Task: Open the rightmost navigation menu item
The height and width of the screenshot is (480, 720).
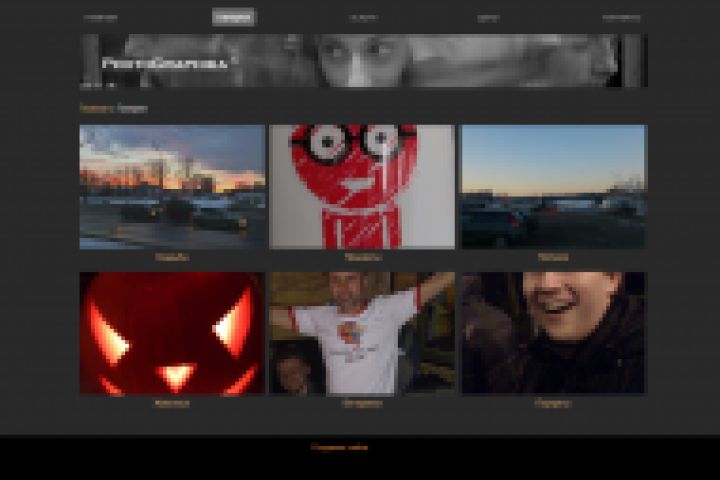Action: (621, 18)
